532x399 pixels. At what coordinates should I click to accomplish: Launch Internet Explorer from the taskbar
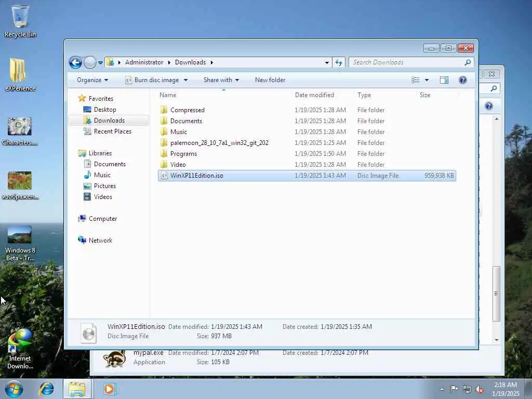point(46,389)
